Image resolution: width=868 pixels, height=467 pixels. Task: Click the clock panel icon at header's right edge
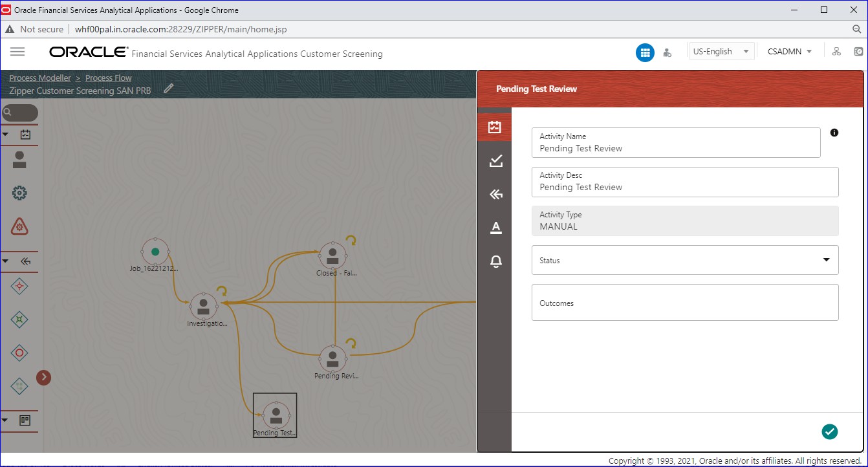[858, 52]
